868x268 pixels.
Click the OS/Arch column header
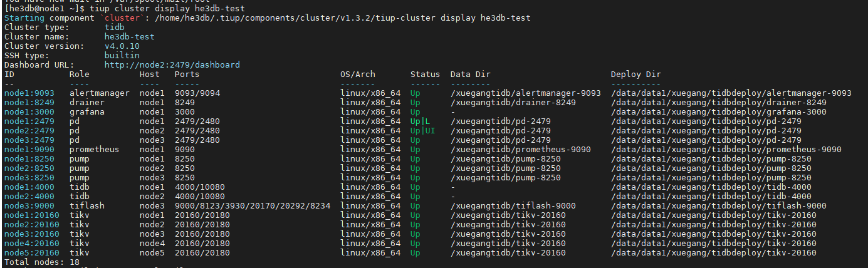point(357,75)
